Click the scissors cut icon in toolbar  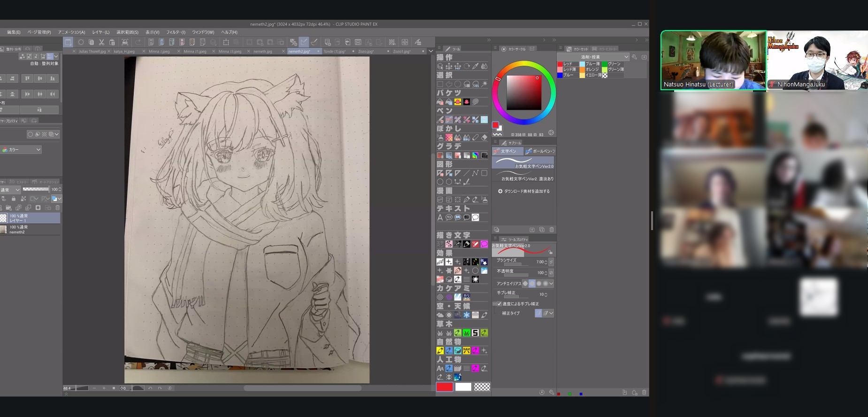tap(101, 42)
